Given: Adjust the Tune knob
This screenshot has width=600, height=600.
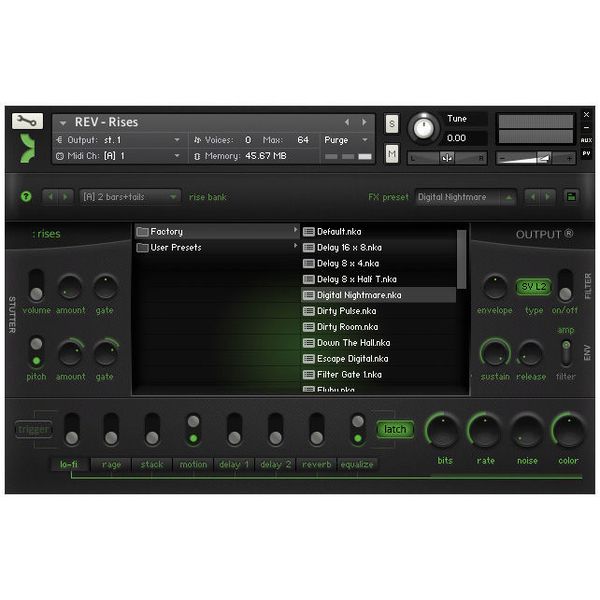Looking at the screenshot, I should click(x=424, y=128).
